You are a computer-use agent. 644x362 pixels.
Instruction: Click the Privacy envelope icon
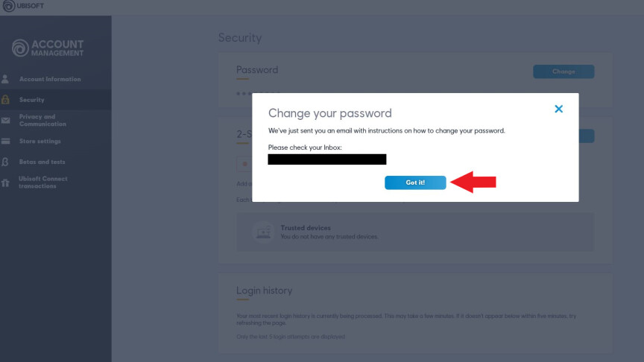[5, 120]
